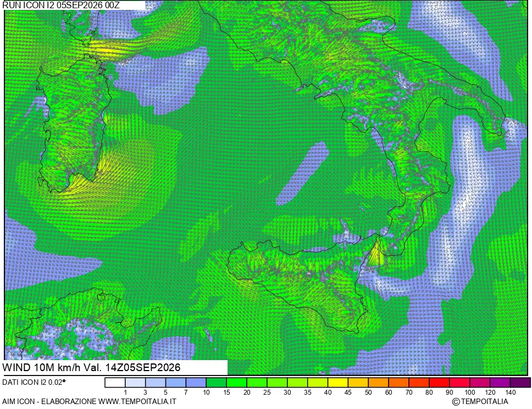
Task: Click the legend value '50'
Action: 368,393
